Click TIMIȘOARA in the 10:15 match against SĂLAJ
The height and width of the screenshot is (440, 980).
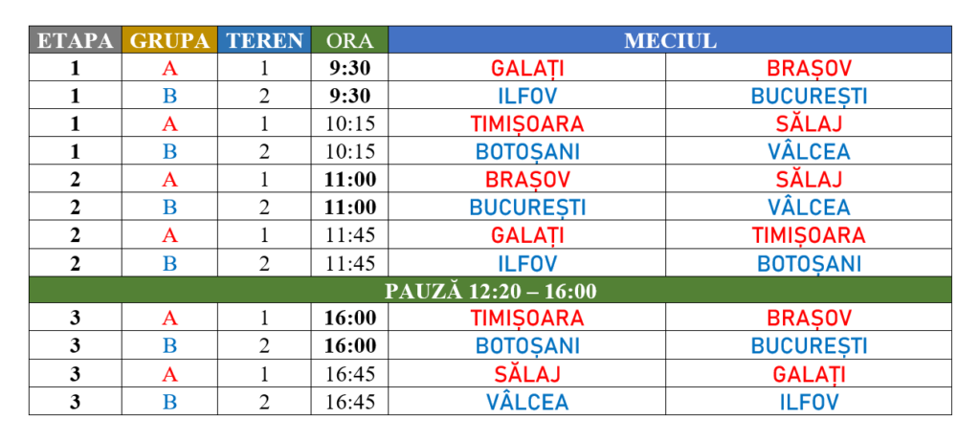[527, 123]
